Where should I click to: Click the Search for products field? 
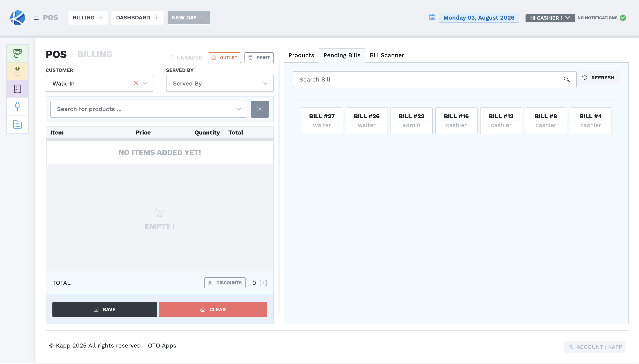[x=149, y=109]
